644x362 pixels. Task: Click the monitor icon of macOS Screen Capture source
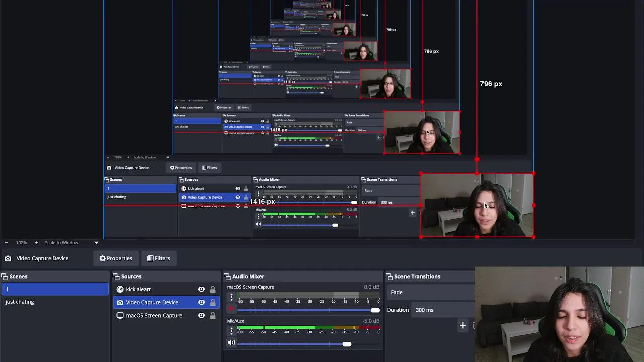coord(120,315)
